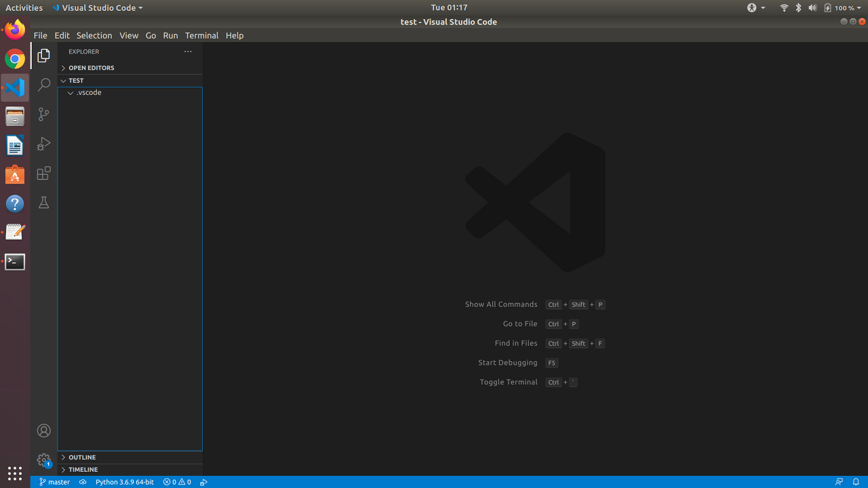Expand the Open Editors section
The image size is (868, 488).
coord(130,68)
